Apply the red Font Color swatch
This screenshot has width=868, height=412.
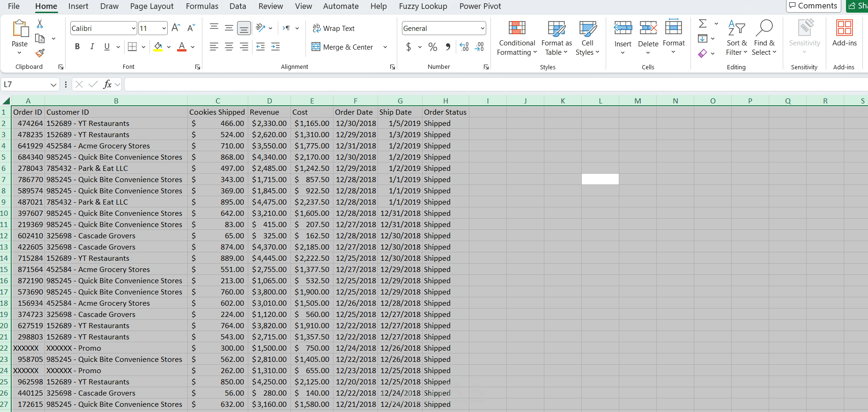click(182, 47)
